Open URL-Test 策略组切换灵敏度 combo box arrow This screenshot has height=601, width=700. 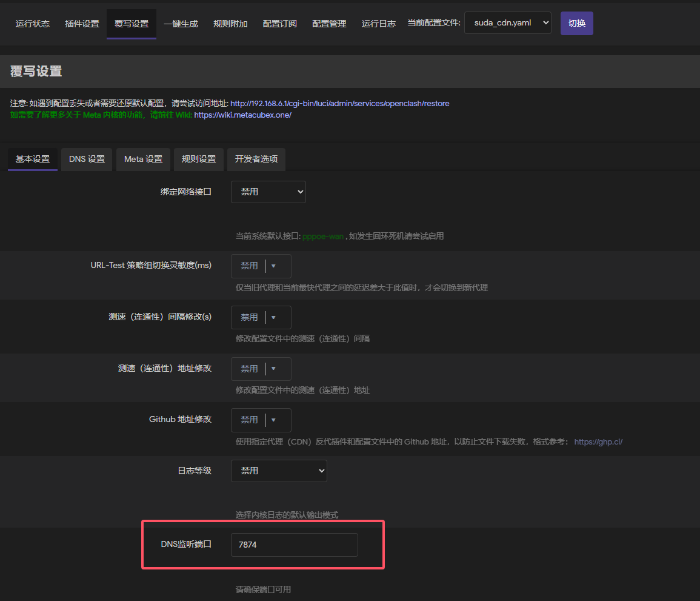click(273, 266)
